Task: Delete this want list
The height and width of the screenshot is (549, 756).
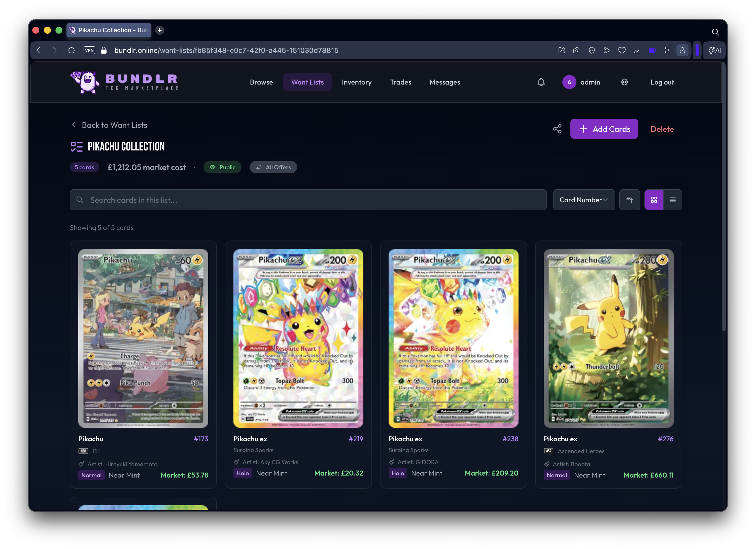Action: [662, 129]
